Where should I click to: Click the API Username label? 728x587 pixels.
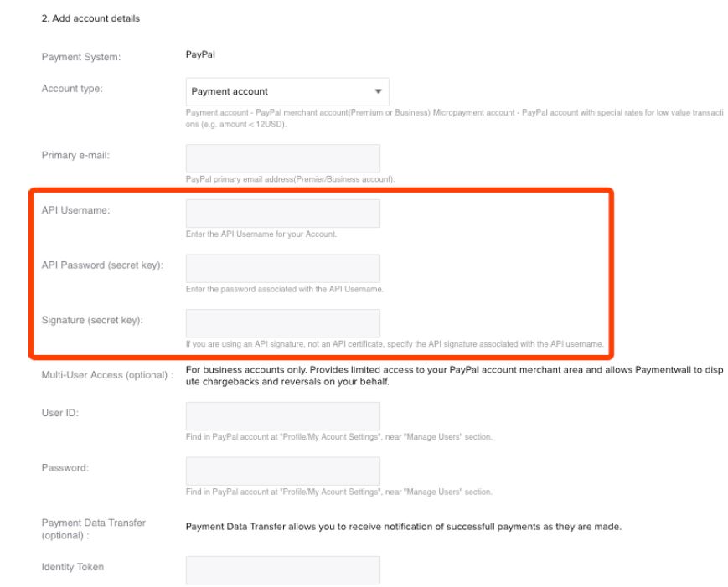(x=75, y=210)
